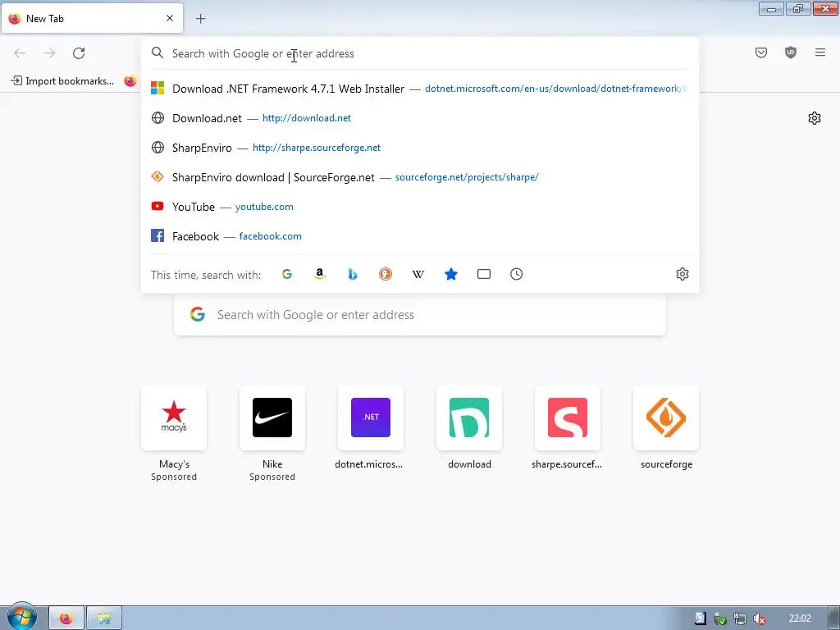Search open tabs via tabs icon
This screenshot has width=840, height=630.
click(x=484, y=274)
